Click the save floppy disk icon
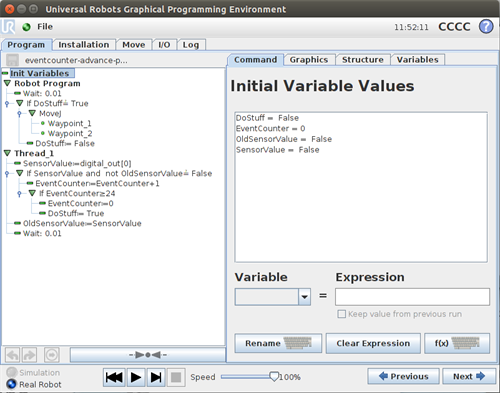This screenshot has height=393, width=500. tap(13, 60)
